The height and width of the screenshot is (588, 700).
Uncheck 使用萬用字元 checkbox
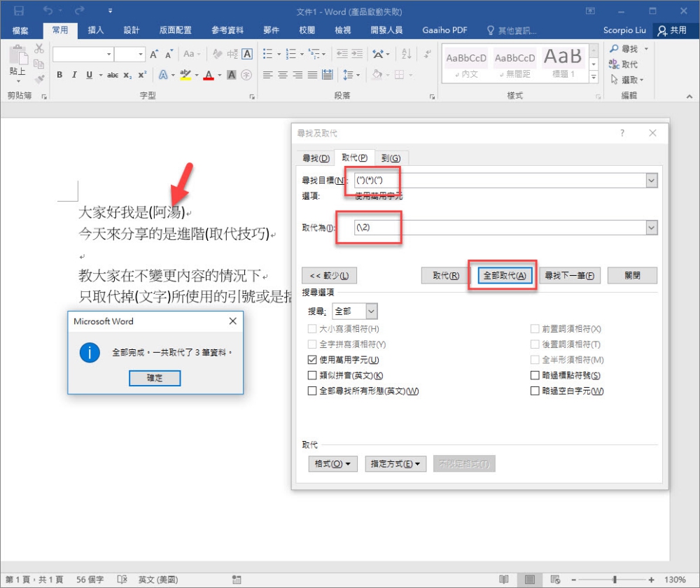pyautogui.click(x=312, y=360)
